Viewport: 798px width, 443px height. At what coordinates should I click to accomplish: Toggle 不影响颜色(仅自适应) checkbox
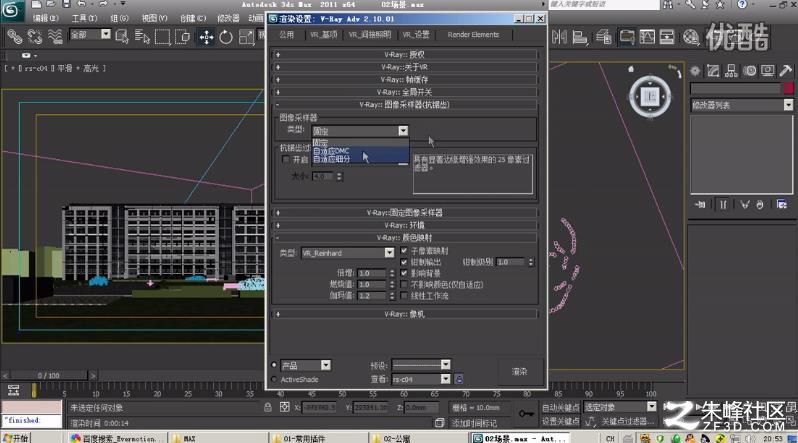(404, 284)
